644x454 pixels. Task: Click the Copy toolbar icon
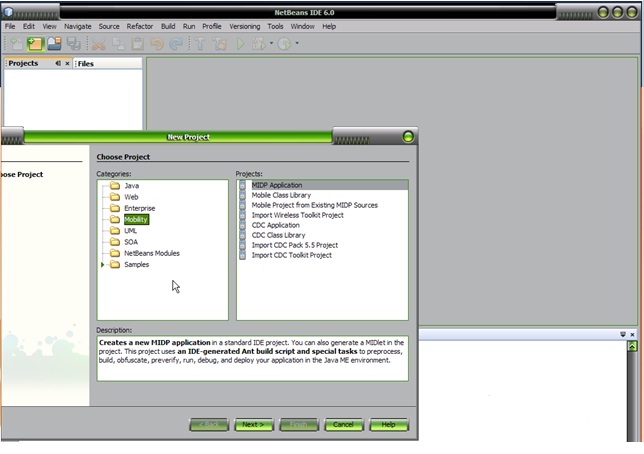tap(118, 44)
